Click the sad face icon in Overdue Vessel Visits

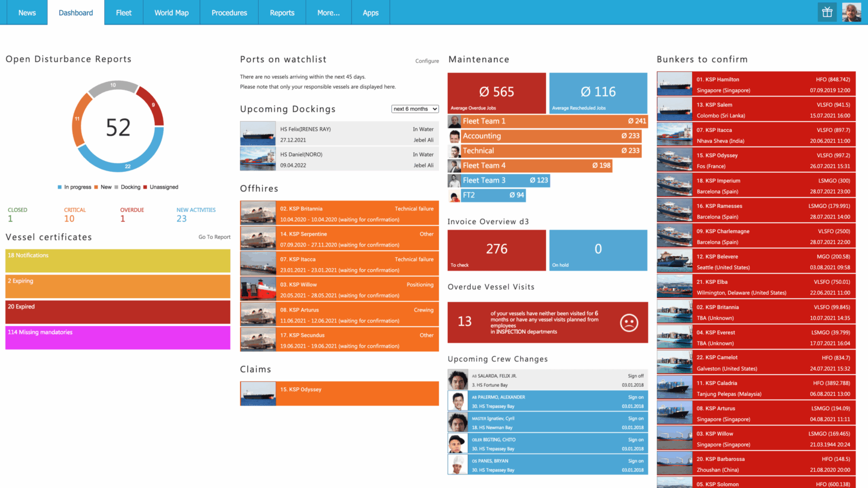point(629,322)
